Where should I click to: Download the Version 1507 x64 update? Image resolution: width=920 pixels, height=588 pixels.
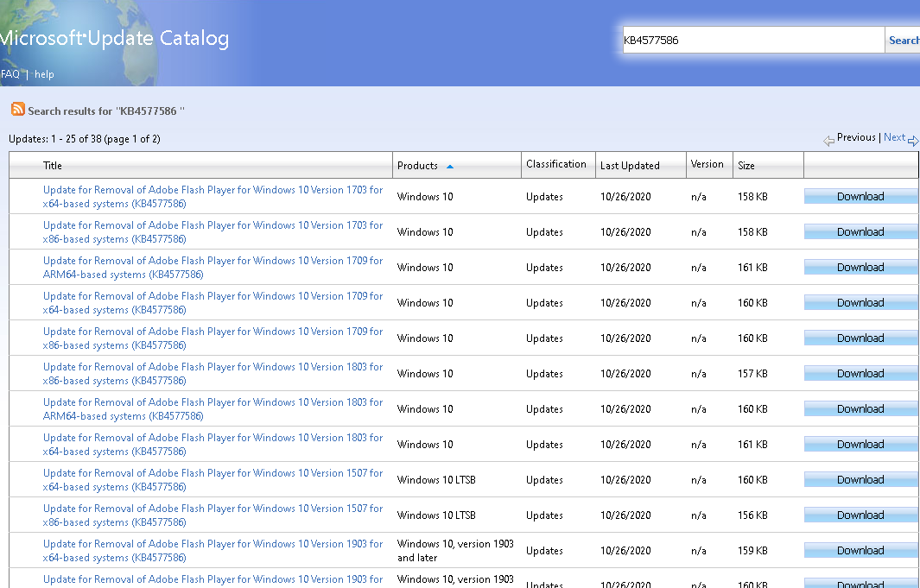[x=860, y=479]
